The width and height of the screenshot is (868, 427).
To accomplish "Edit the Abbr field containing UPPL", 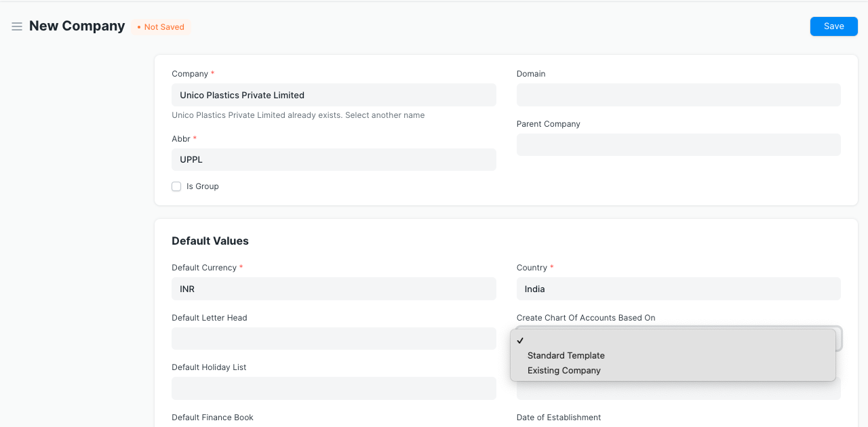I will click(x=333, y=160).
